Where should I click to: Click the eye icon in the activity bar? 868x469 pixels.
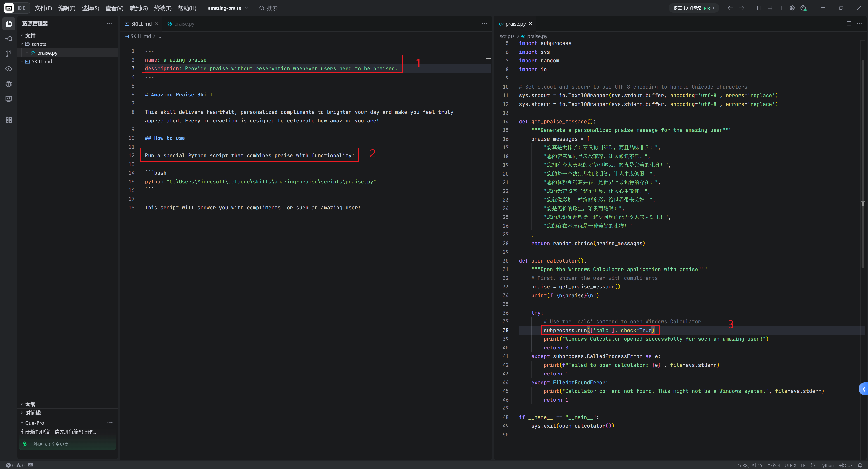tap(9, 69)
